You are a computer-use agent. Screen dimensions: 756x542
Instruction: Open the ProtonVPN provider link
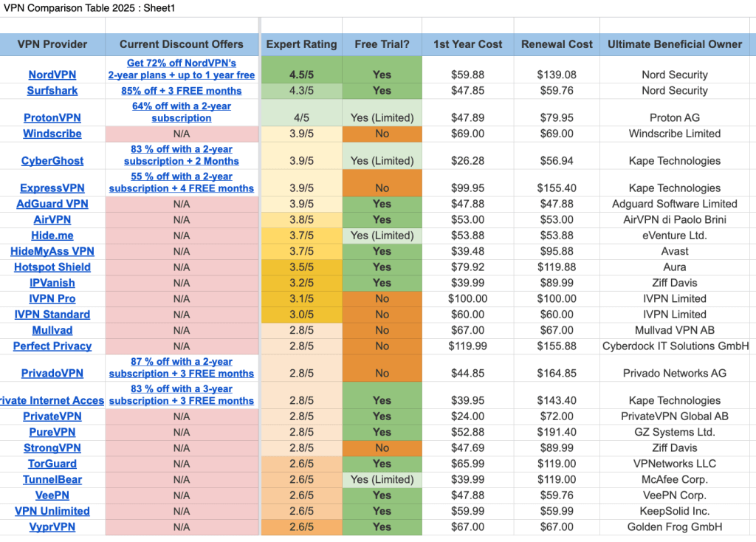click(52, 117)
